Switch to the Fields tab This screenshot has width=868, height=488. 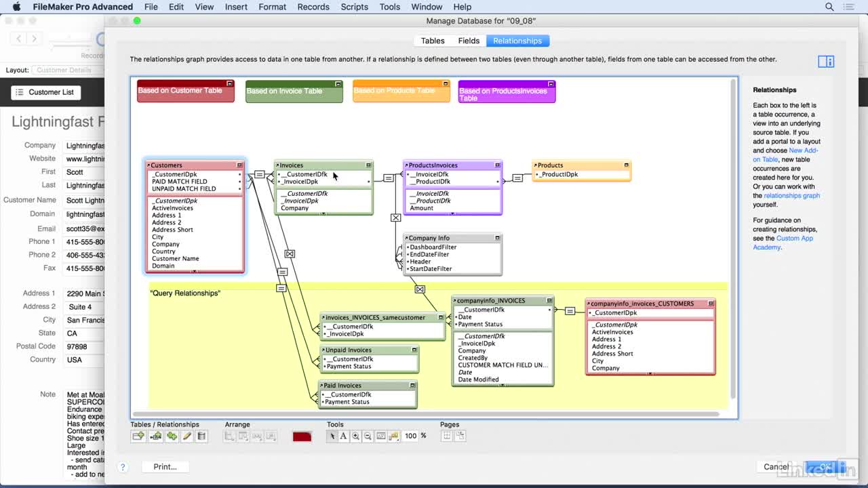pyautogui.click(x=469, y=41)
